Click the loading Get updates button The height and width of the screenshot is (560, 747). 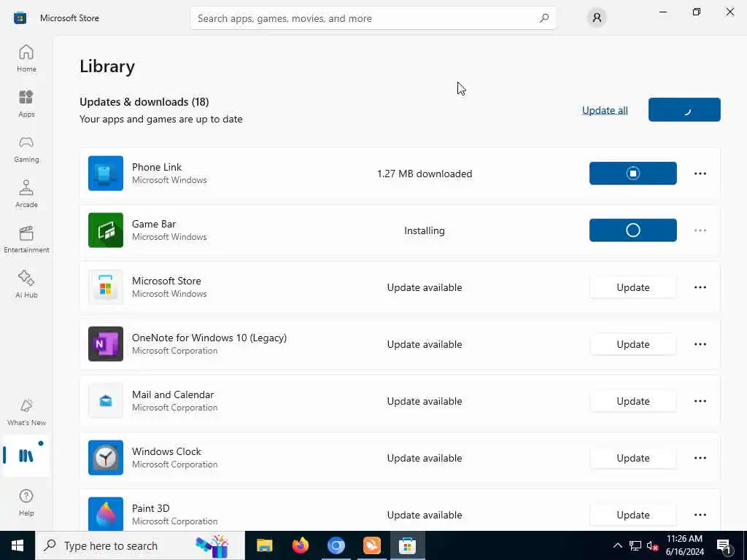684,109
